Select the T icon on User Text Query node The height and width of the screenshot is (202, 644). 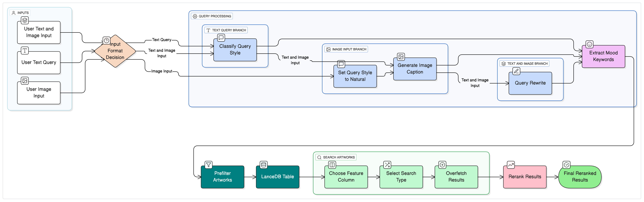25,51
